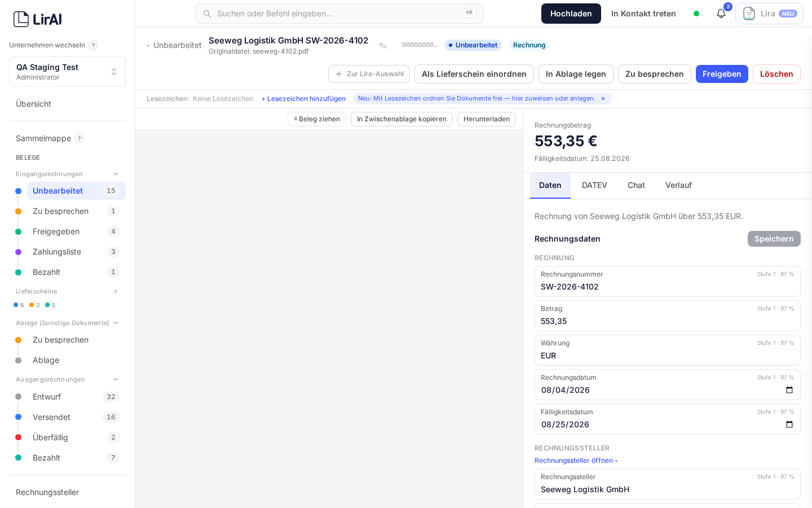The height and width of the screenshot is (508, 812).
Task: Collapse the Ablage (Sonstige Dokumente) section
Action: tap(116, 323)
